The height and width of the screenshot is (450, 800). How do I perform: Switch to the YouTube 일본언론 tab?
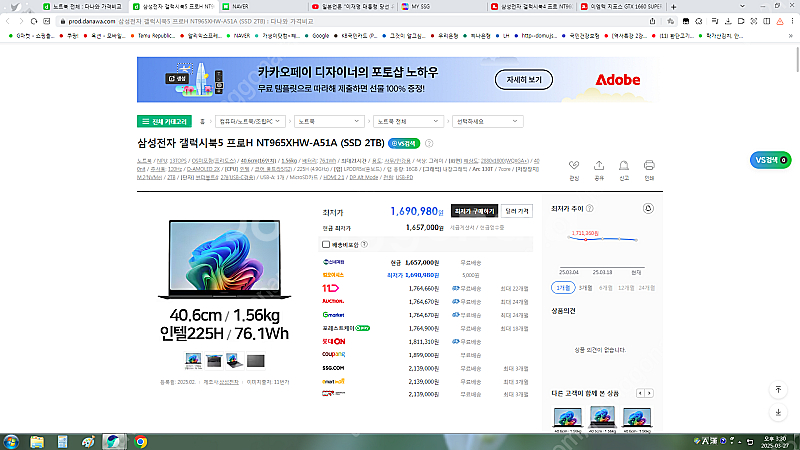[x=352, y=7]
